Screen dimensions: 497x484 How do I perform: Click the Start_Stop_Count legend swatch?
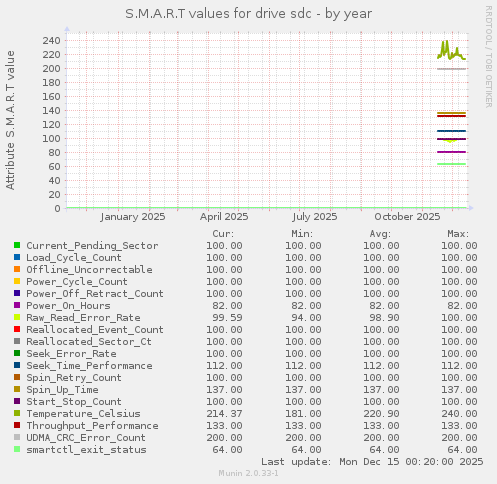pyautogui.click(x=17, y=401)
